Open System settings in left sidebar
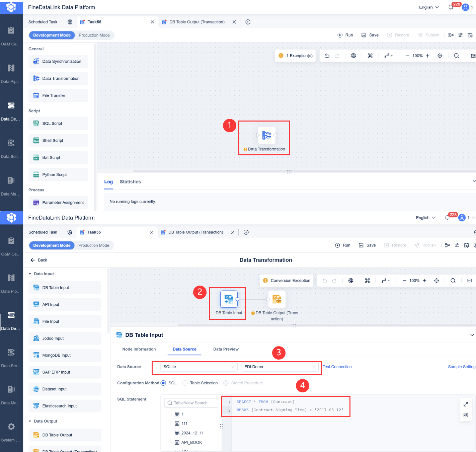This screenshot has height=452, width=476. [11, 431]
